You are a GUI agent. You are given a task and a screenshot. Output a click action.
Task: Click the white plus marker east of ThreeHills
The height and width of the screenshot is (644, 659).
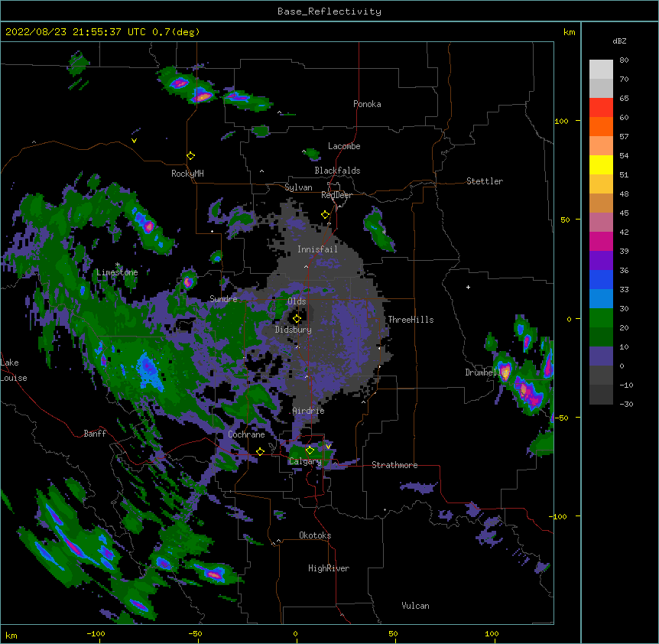tap(468, 287)
